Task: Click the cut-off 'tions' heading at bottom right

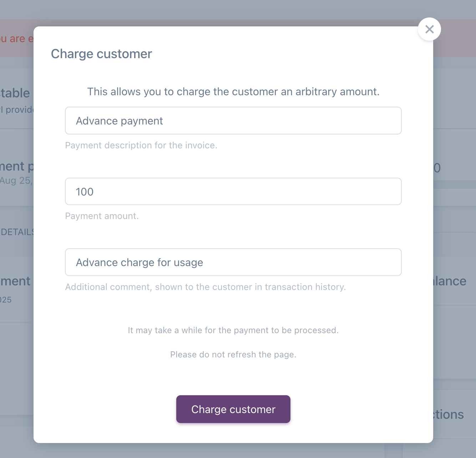Action: pyautogui.click(x=449, y=414)
